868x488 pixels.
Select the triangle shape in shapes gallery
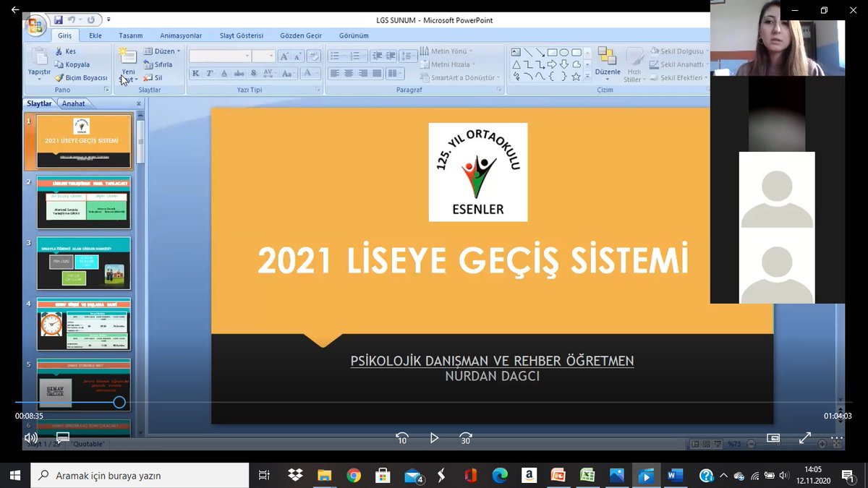(x=516, y=64)
